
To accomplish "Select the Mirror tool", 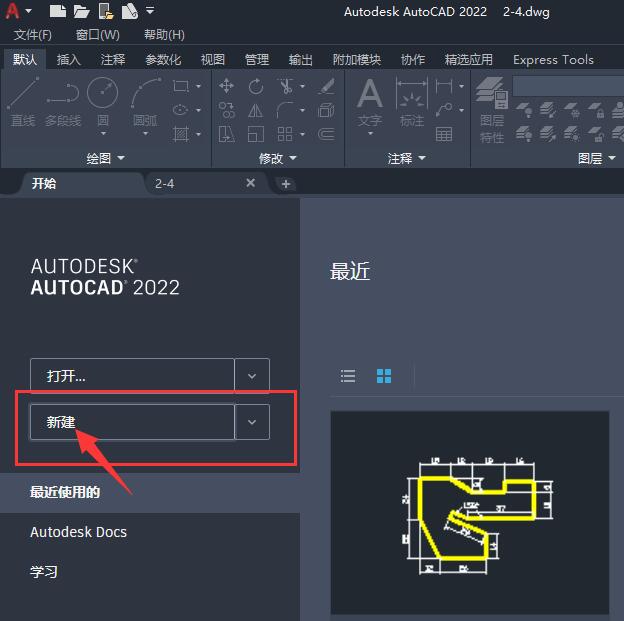I will (255, 110).
